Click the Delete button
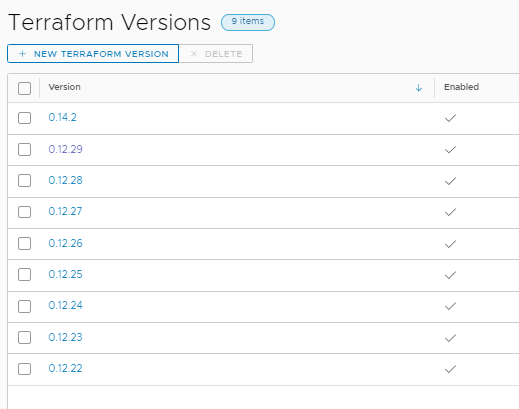Image resolution: width=519 pixels, height=409 pixels. (216, 54)
